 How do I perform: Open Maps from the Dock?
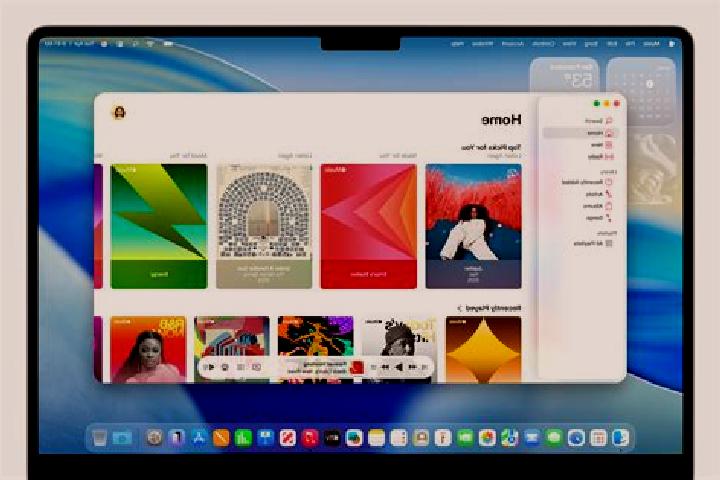tap(509, 437)
